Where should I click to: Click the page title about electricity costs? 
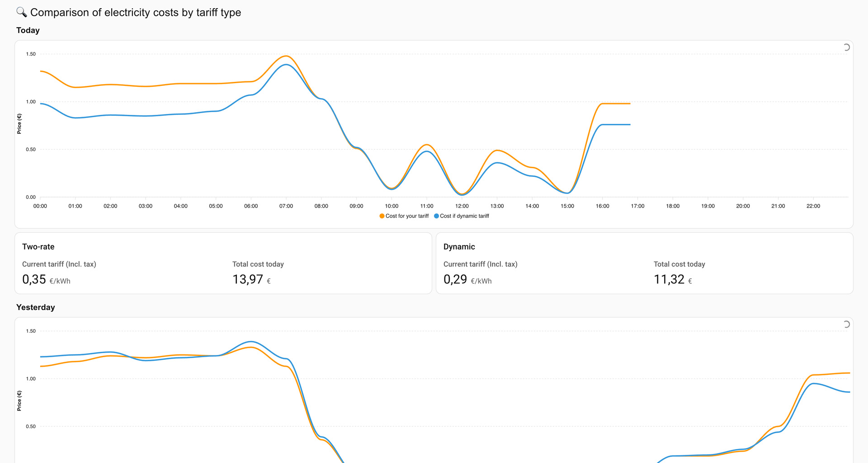pyautogui.click(x=136, y=12)
